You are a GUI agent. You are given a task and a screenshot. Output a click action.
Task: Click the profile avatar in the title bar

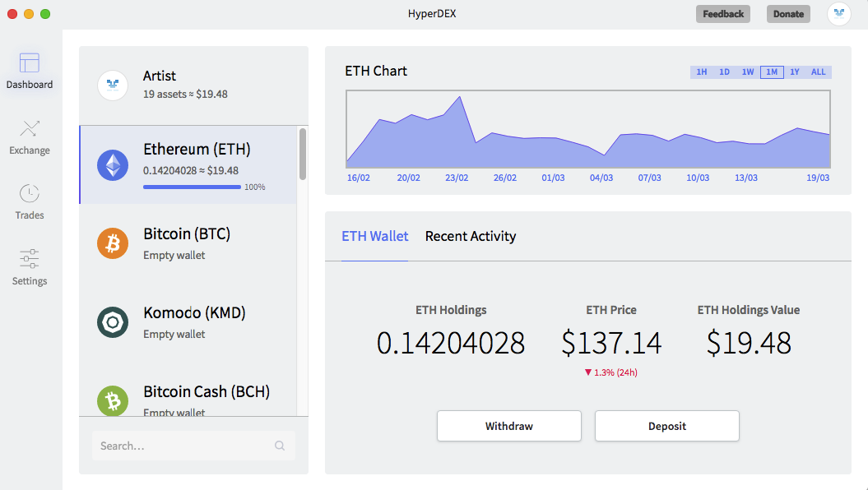pyautogui.click(x=839, y=14)
